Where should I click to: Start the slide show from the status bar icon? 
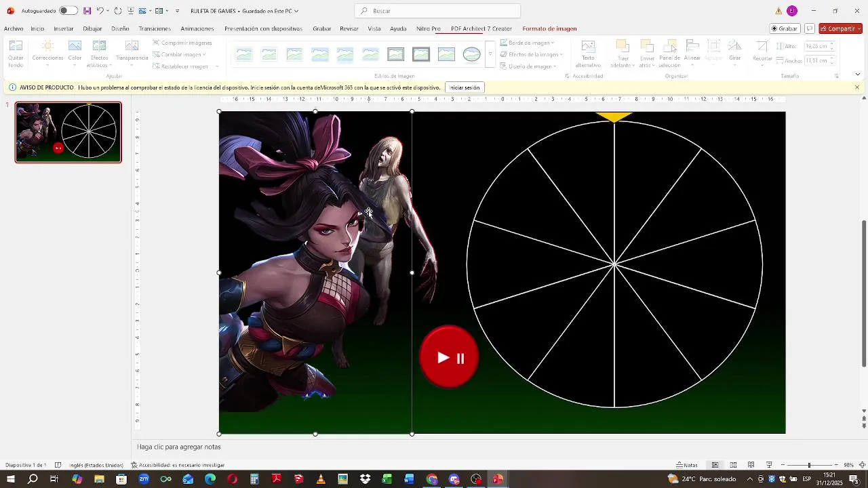(x=769, y=465)
